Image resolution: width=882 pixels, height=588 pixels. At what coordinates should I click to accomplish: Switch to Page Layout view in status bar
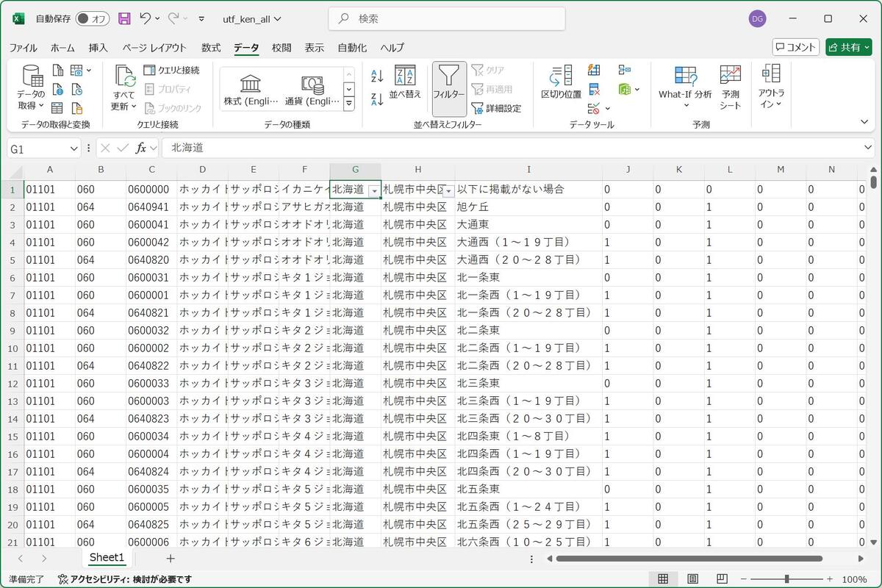pyautogui.click(x=692, y=578)
